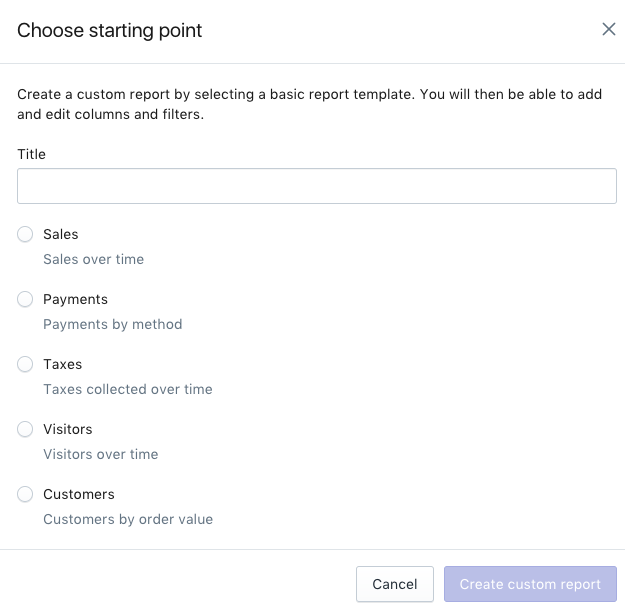Close the Choose starting point dialog
Image resolution: width=625 pixels, height=610 pixels.
tap(608, 29)
